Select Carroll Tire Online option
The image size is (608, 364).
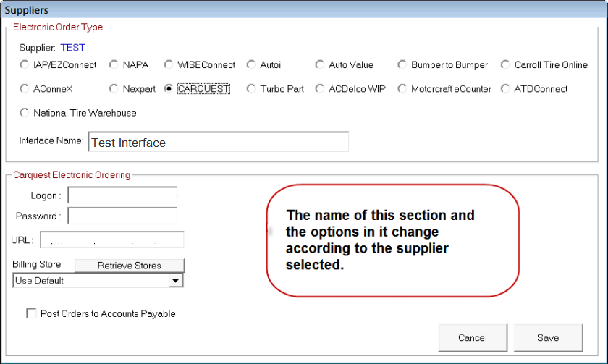click(x=506, y=65)
